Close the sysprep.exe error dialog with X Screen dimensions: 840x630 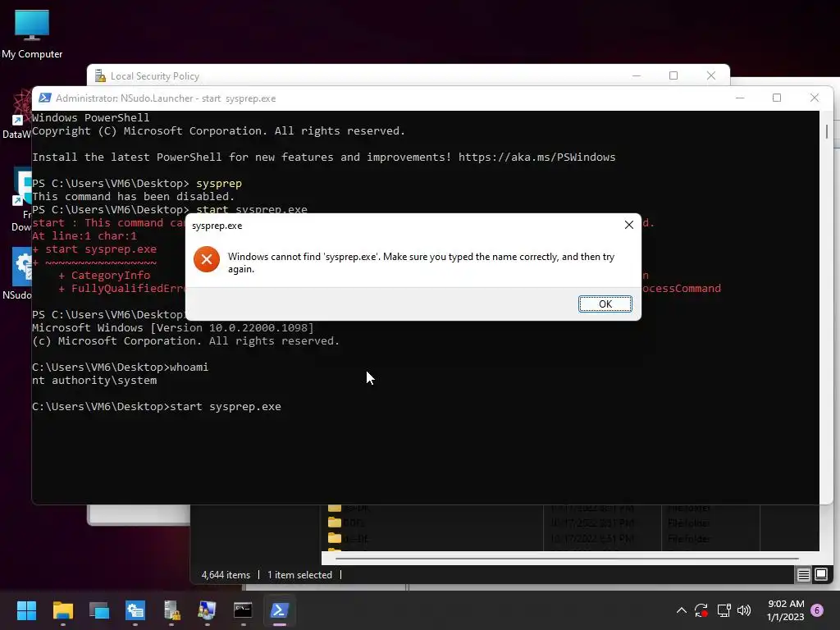pos(629,225)
